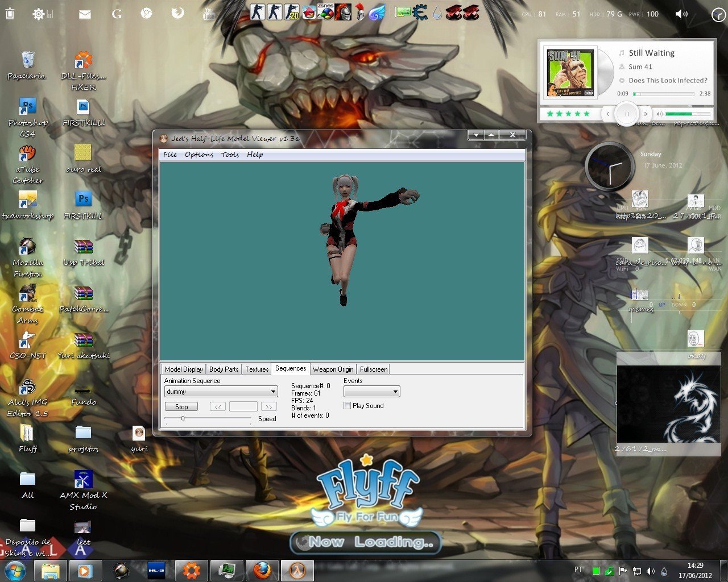Viewport: 728px width, 582px height.
Task: Click the Firefox icon in the taskbar
Action: click(262, 570)
